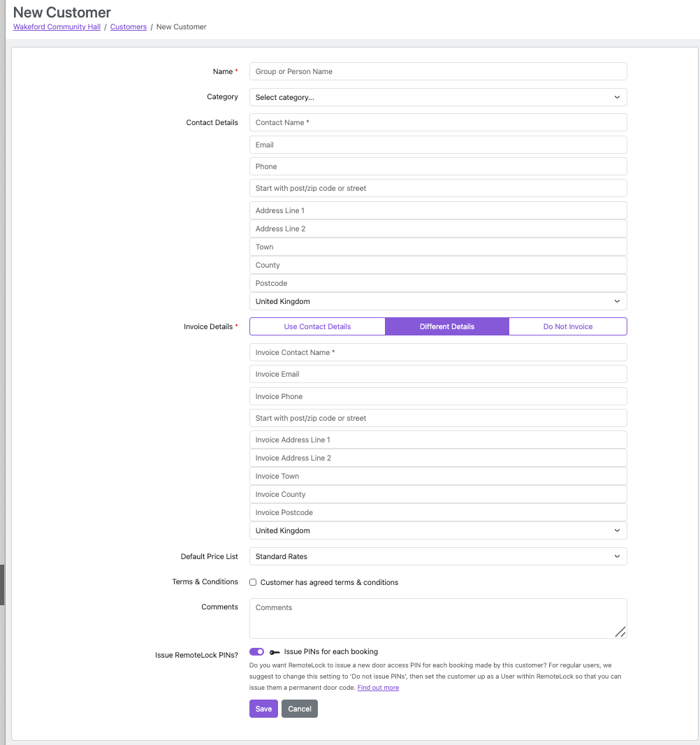
Task: Toggle the Issue PINs for each booking switch
Action: [x=256, y=651]
